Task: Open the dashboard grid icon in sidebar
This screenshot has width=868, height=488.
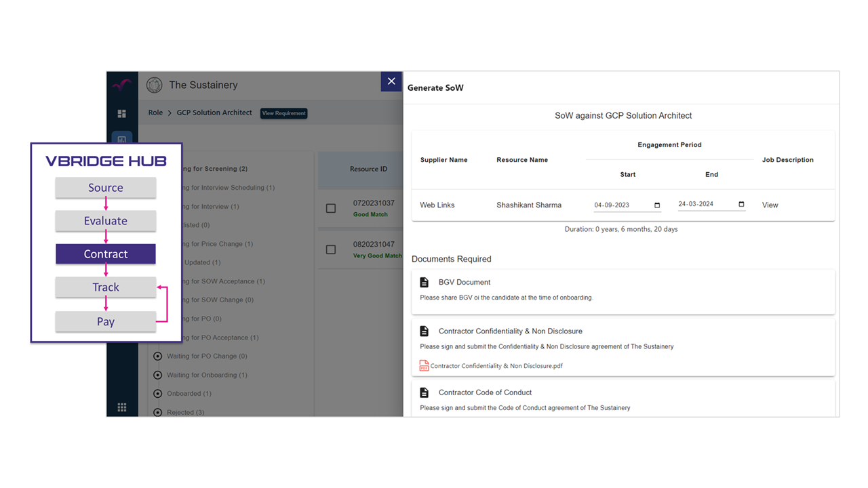Action: click(x=122, y=114)
